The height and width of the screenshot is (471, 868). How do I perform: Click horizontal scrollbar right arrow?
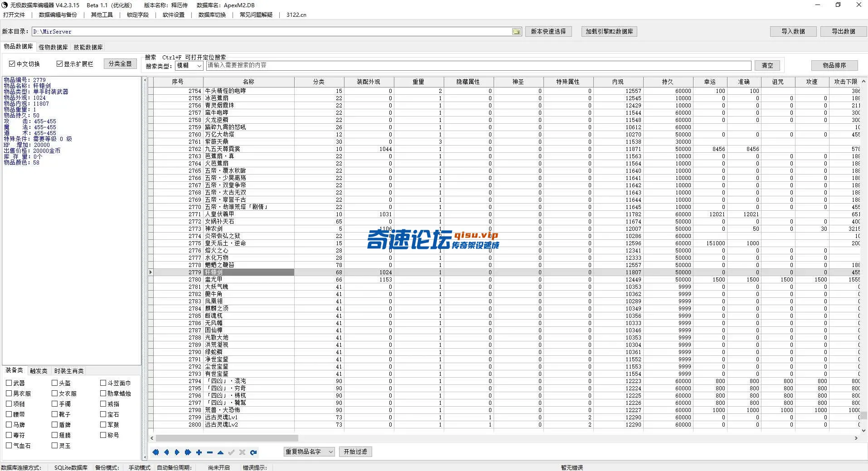coord(856,438)
